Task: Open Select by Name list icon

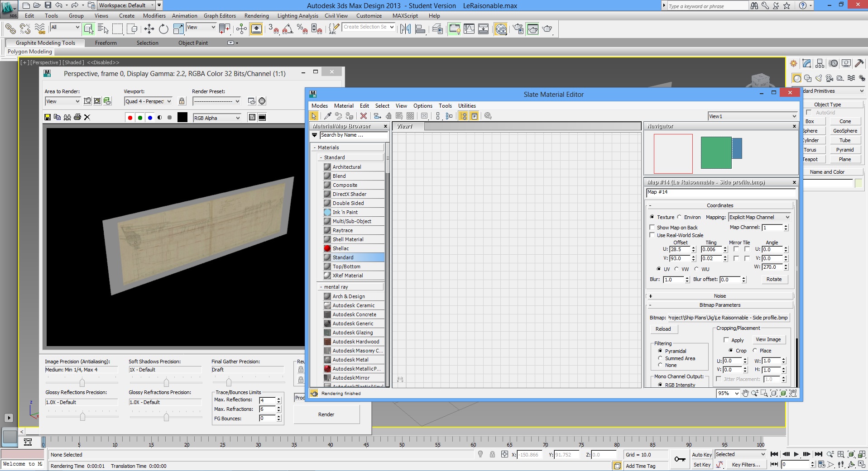Action: coord(103,29)
